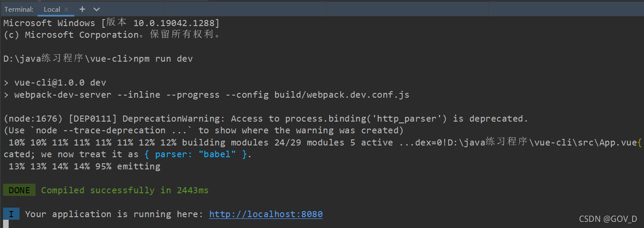
Task: Click the Microsoft Windows version line
Action: (111, 23)
